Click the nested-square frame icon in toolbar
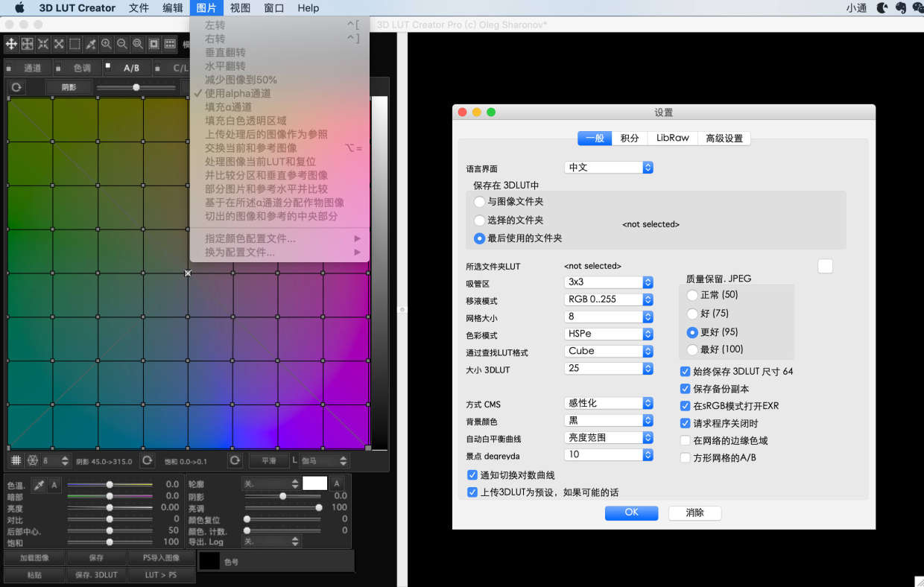The height and width of the screenshot is (587, 924). point(154,44)
